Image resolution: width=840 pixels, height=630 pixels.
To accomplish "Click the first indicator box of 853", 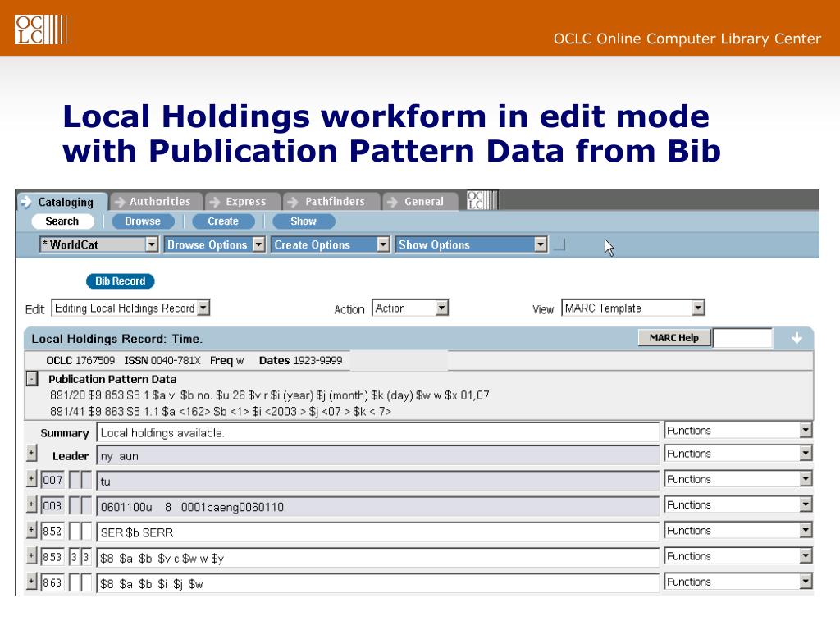I will [x=75, y=557].
